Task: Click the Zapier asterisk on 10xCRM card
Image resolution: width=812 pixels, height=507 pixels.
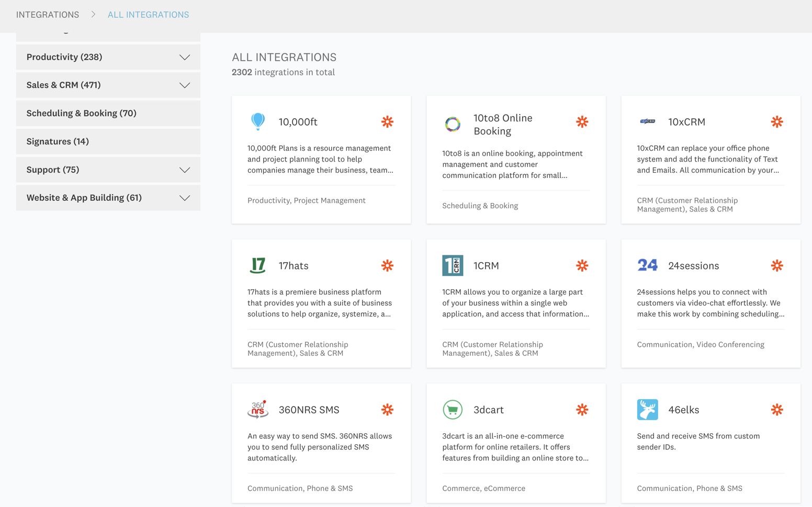Action: pos(777,122)
